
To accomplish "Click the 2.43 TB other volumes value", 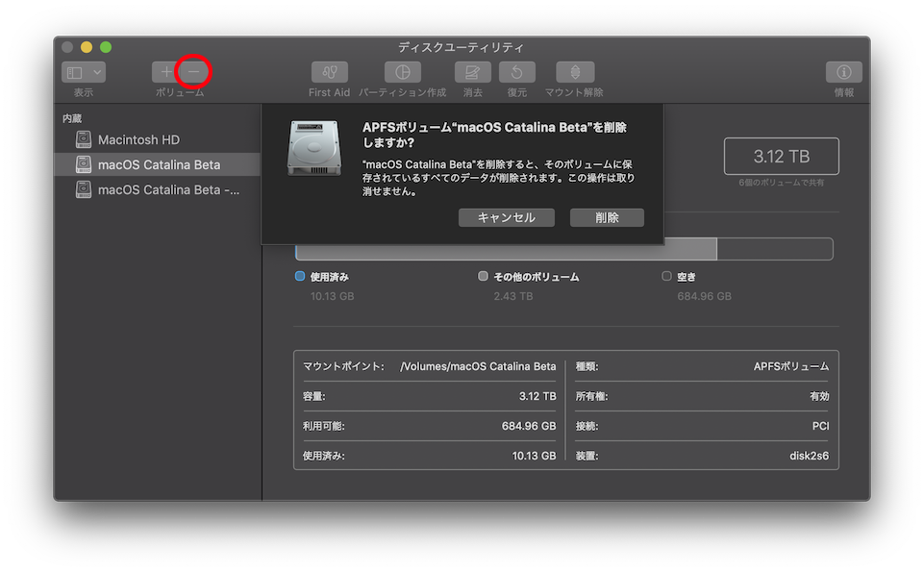I will (513, 296).
